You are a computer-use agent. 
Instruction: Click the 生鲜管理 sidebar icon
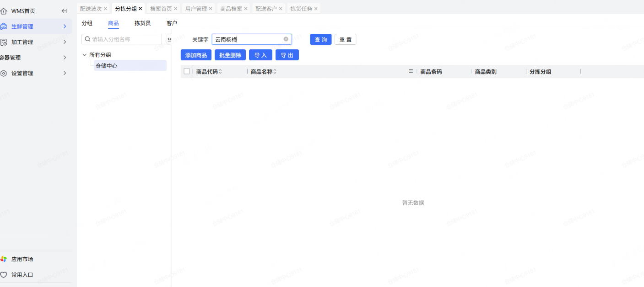click(4, 27)
